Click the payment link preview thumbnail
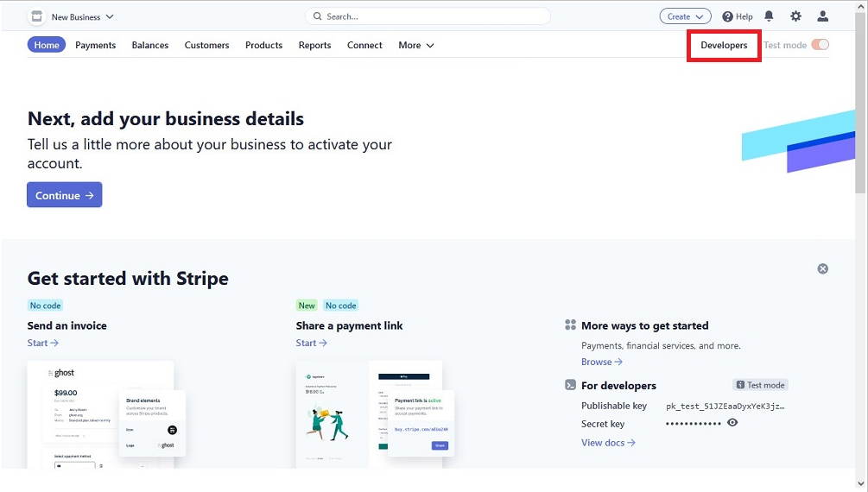The width and height of the screenshot is (868, 492). tap(375, 414)
